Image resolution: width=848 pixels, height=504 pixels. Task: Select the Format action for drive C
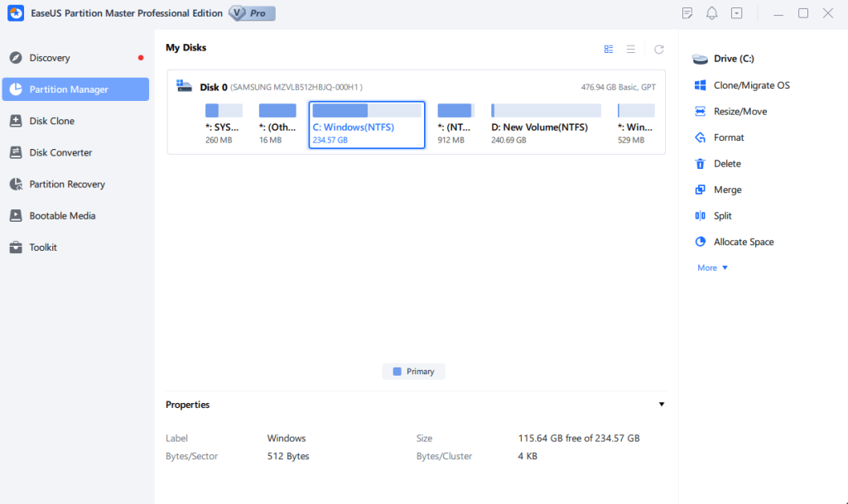[725, 137]
